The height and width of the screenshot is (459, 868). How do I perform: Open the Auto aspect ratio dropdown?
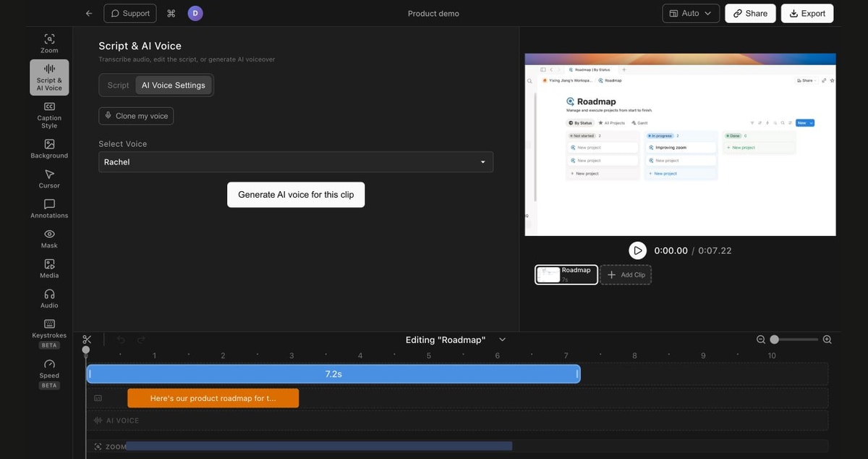point(691,13)
